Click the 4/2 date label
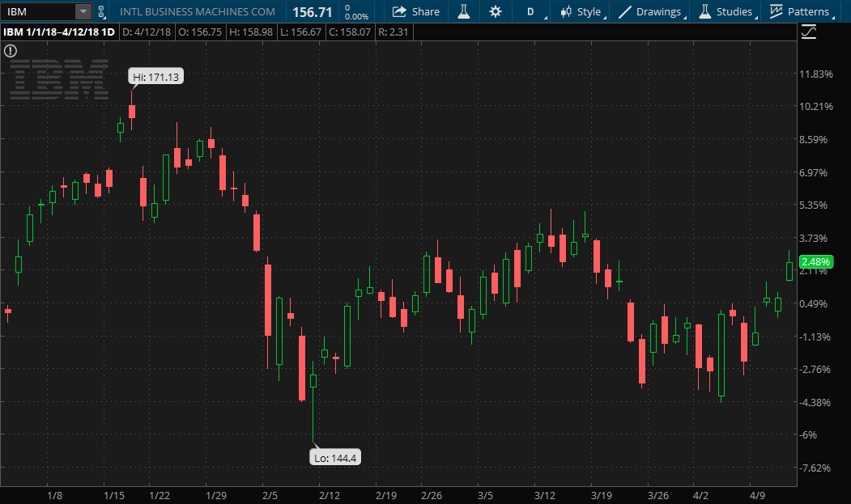The width and height of the screenshot is (851, 504). pyautogui.click(x=700, y=495)
